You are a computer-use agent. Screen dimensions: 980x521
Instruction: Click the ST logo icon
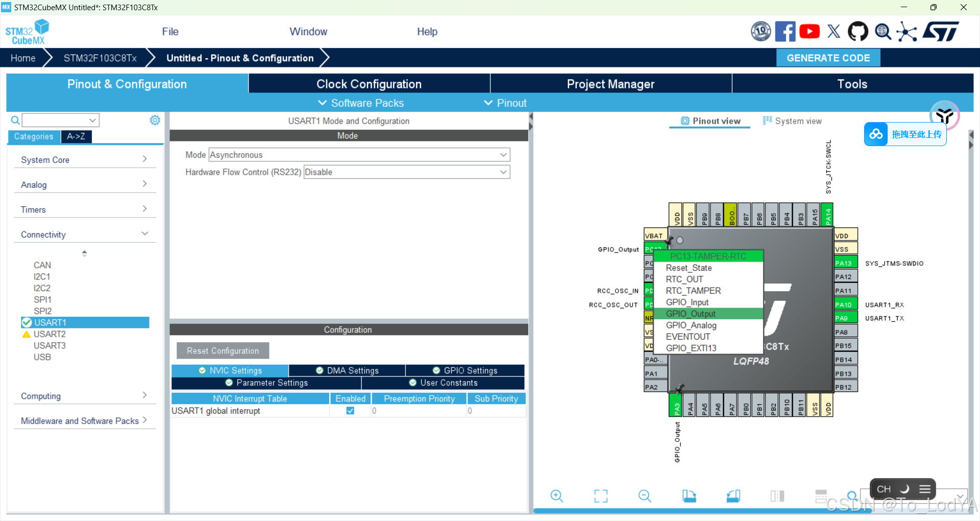[940, 32]
